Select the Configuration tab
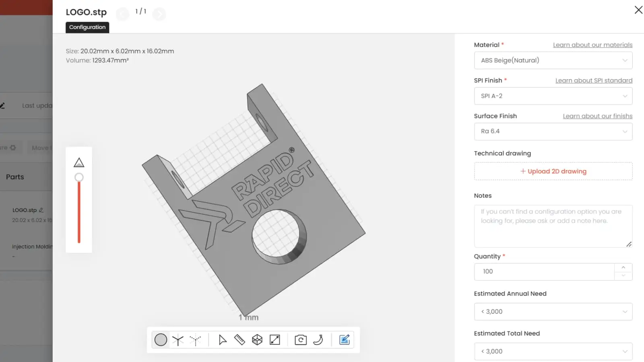644x362 pixels. point(87,27)
